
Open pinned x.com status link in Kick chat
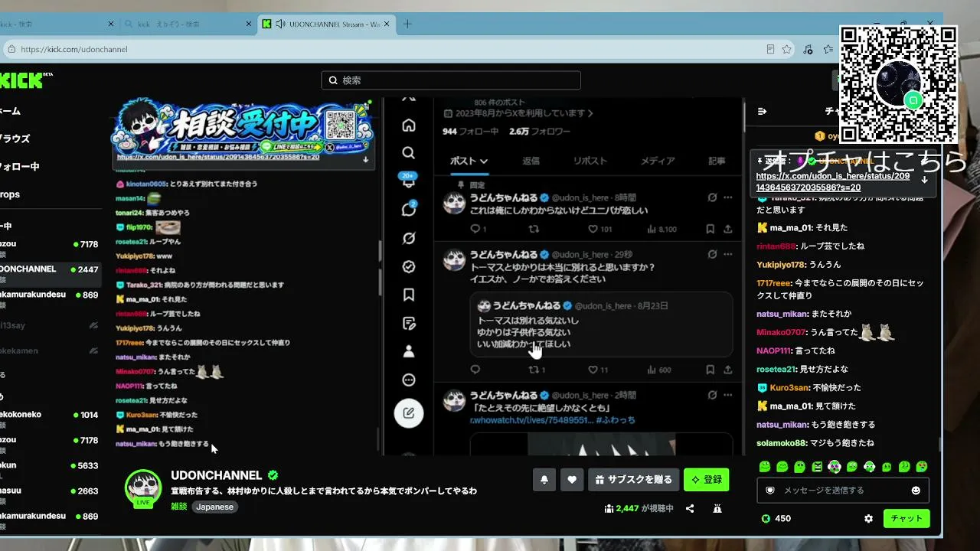(833, 181)
